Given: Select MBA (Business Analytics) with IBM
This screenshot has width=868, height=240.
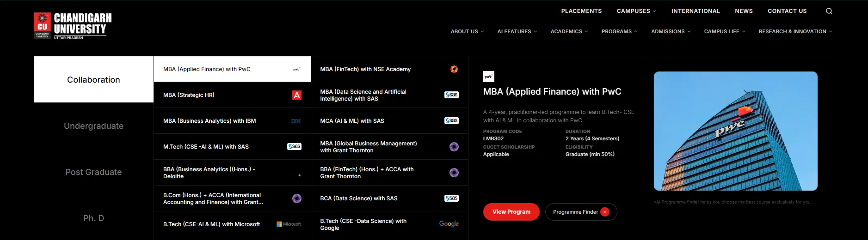Looking at the screenshot, I should [x=232, y=121].
